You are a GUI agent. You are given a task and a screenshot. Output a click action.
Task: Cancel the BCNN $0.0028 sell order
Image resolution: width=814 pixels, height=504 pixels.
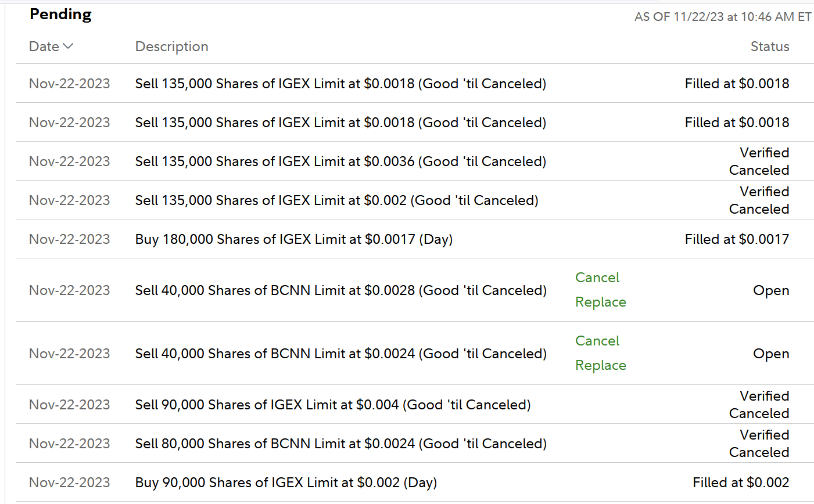pos(597,278)
